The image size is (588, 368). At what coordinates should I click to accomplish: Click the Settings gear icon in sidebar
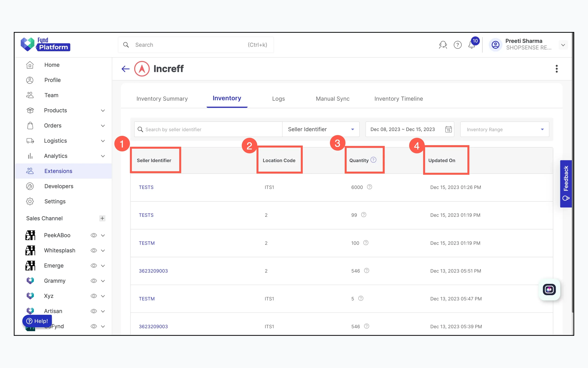coord(30,201)
